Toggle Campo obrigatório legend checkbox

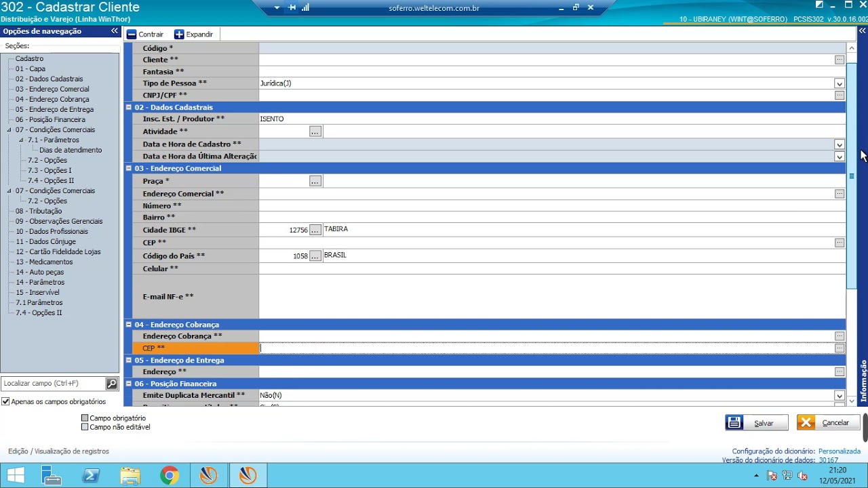(x=85, y=418)
